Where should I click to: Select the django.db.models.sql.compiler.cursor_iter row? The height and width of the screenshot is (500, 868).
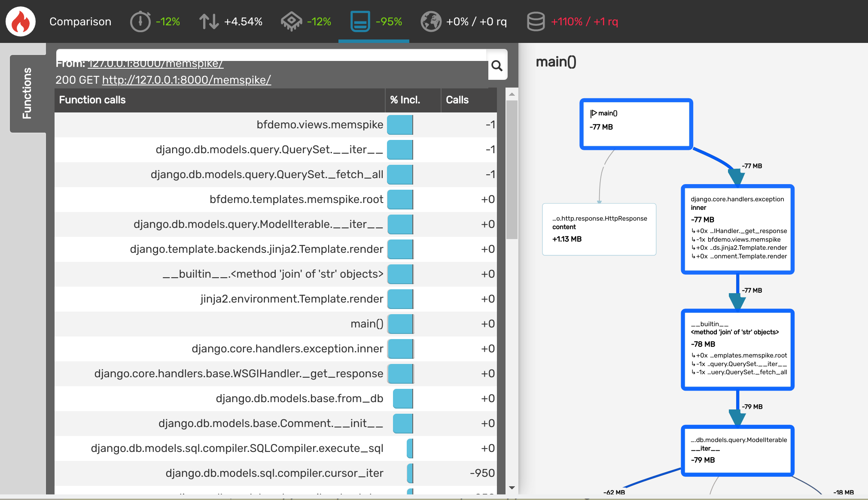click(274, 473)
